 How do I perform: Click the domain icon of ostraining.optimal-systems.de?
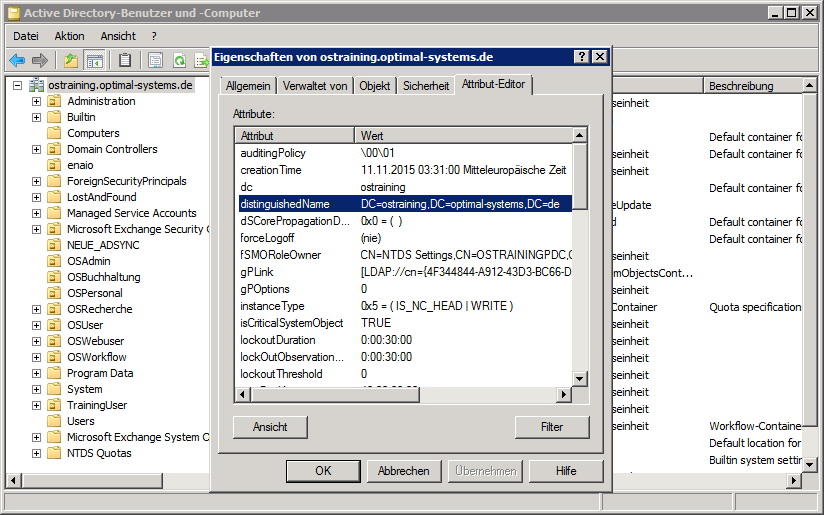tap(37, 85)
